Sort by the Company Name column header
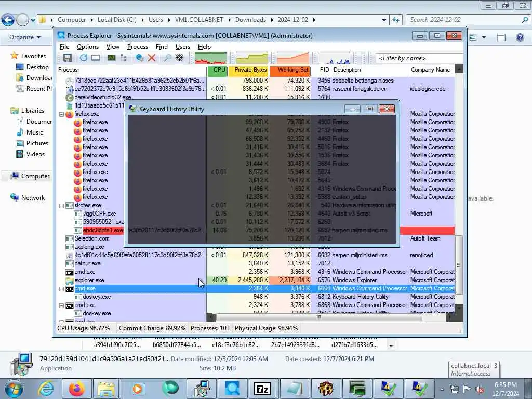 [432, 70]
